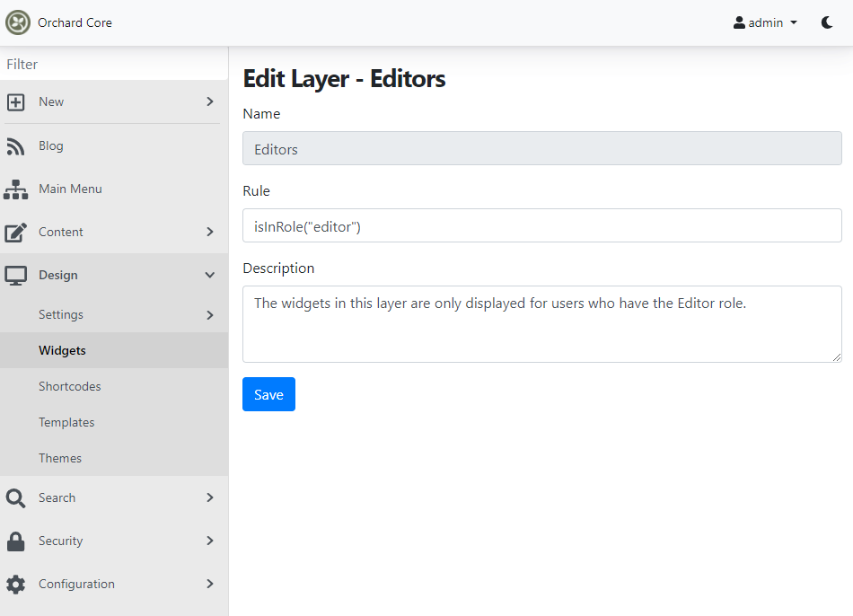Open the Main Menu item
Image resolution: width=853 pixels, height=616 pixels.
pyautogui.click(x=114, y=189)
